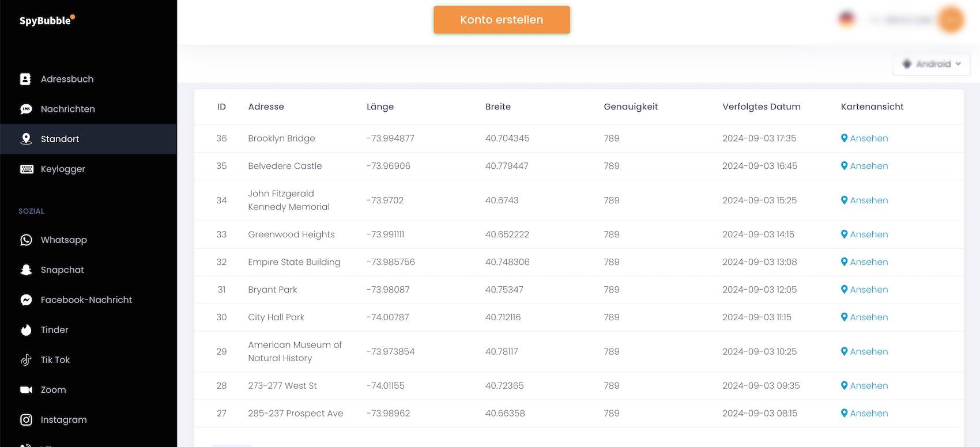Viewport: 980px width, 447px height.
Task: Open Whatsapp in the Sozial section
Action: click(x=88, y=240)
